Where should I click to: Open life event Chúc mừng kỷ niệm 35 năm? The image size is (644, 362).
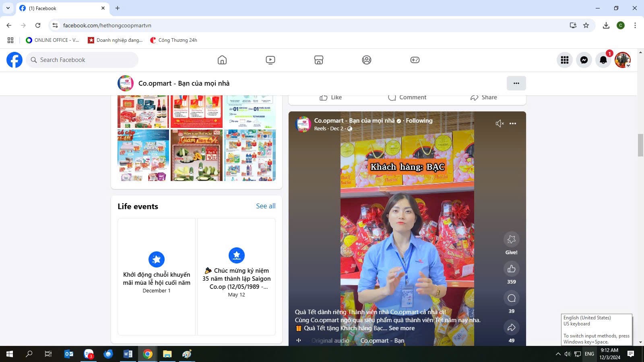point(237,277)
